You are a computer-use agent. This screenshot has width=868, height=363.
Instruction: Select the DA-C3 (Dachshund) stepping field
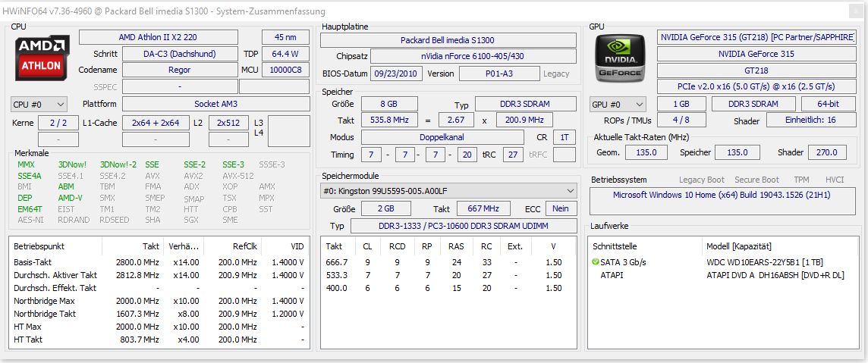[180, 54]
